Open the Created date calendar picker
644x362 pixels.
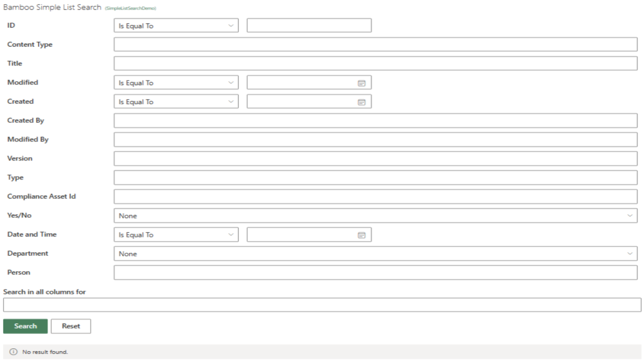coord(361,102)
